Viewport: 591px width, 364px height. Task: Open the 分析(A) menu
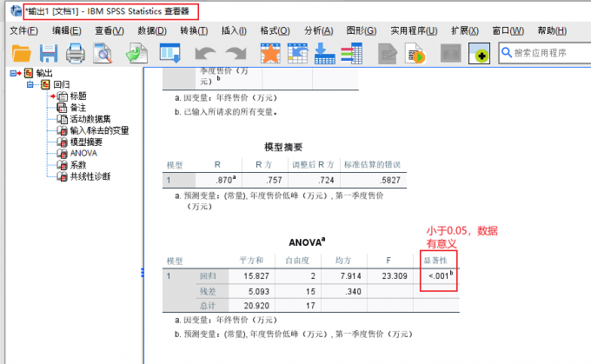319,30
